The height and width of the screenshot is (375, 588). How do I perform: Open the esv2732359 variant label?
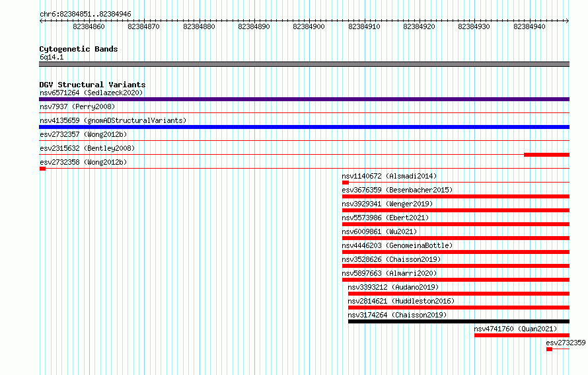pyautogui.click(x=566, y=343)
